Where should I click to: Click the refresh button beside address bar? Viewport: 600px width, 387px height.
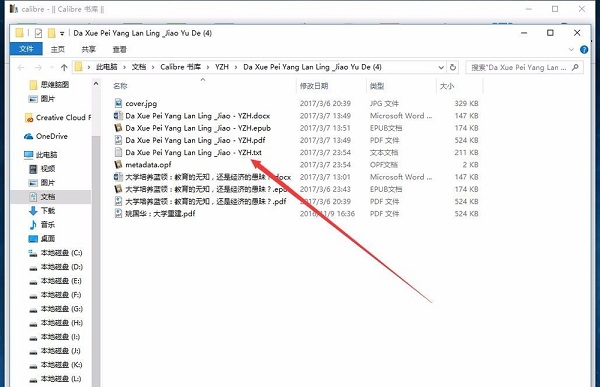coord(453,67)
